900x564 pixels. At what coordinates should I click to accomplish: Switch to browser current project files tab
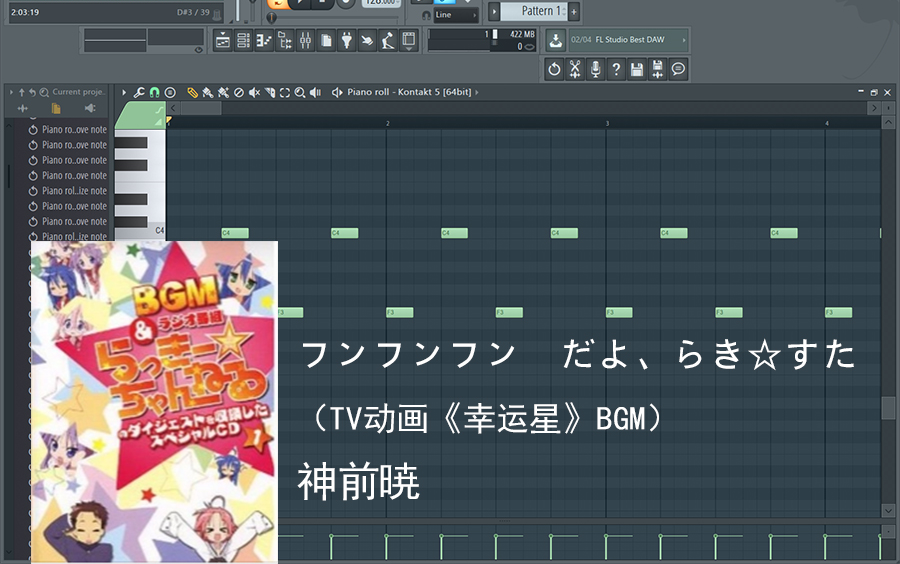(x=56, y=108)
